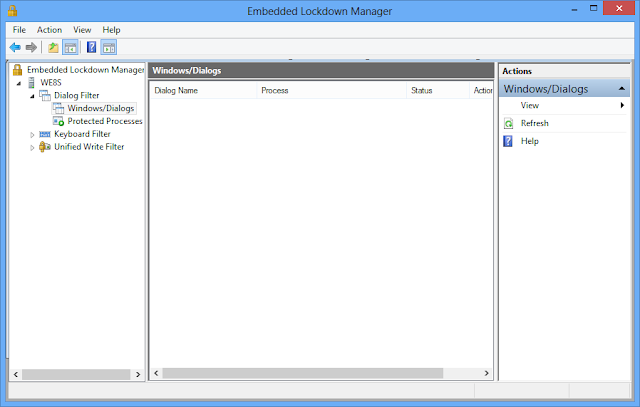The image size is (640, 407).
Task: Collapse the Windows/Dialogs actions section
Action: click(622, 89)
